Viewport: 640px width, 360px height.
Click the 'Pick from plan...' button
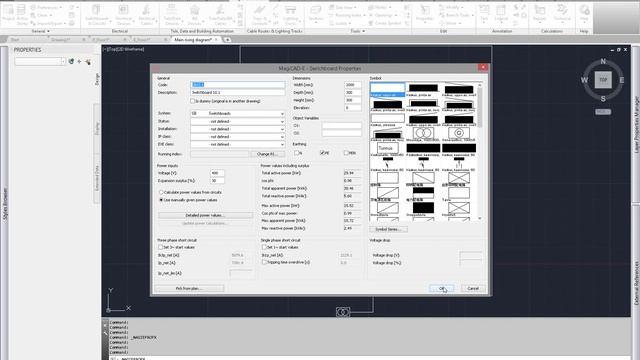tap(189, 288)
